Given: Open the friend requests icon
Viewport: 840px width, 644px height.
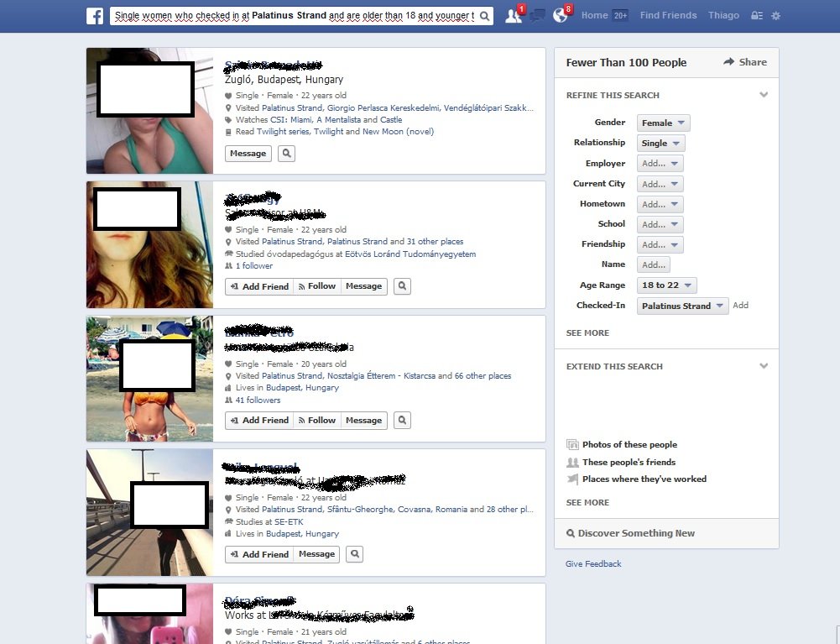Looking at the screenshot, I should [x=513, y=16].
